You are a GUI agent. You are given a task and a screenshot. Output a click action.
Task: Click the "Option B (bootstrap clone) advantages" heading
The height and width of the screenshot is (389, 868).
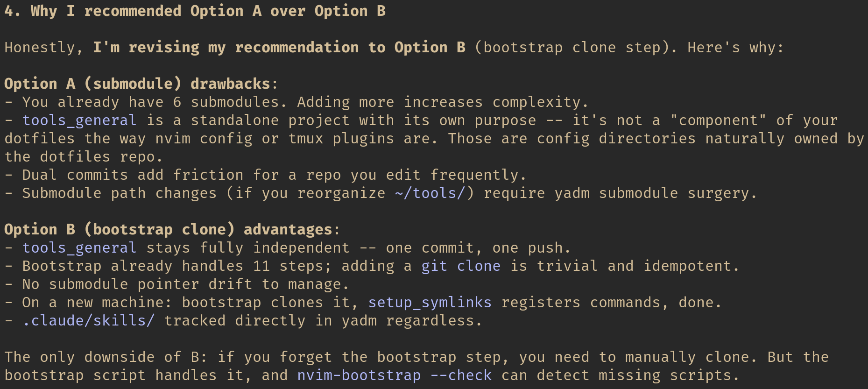pyautogui.click(x=168, y=229)
